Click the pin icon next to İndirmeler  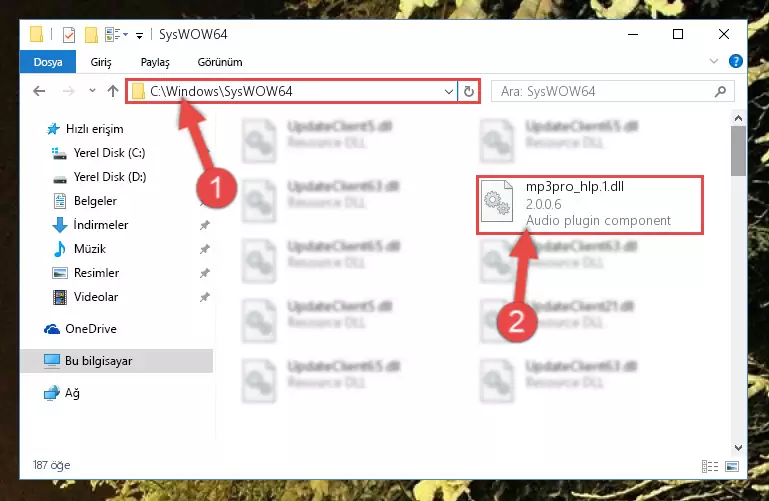(x=205, y=225)
